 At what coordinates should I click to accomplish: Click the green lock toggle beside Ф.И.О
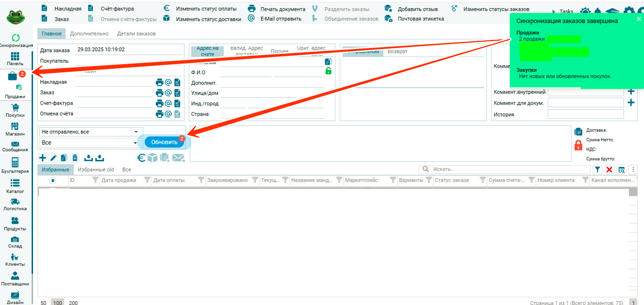[x=328, y=71]
